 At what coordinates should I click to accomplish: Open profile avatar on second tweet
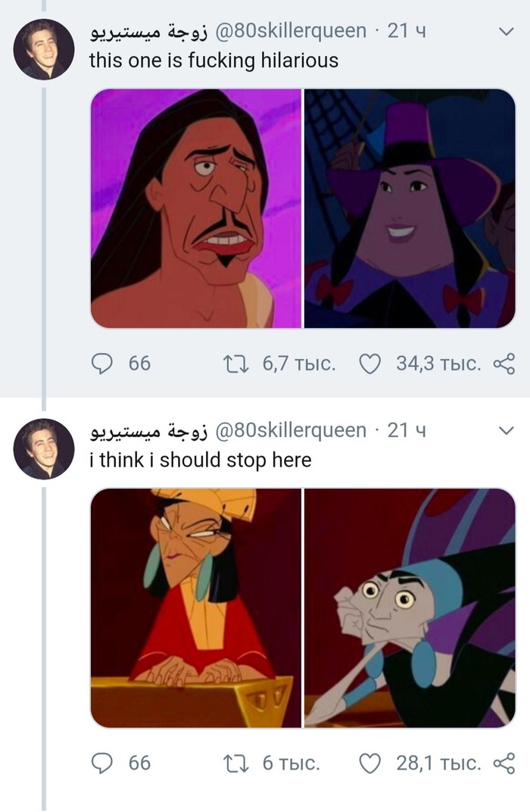pyautogui.click(x=43, y=448)
